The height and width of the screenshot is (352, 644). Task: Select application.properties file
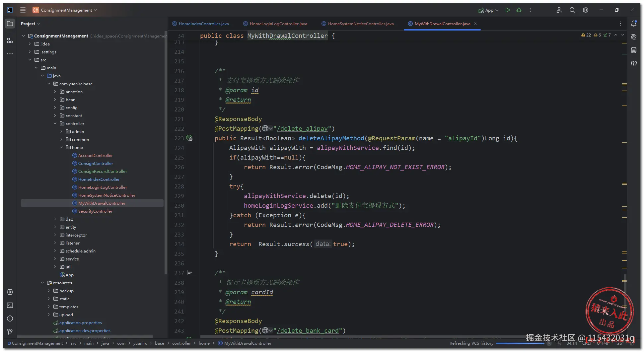coord(80,322)
